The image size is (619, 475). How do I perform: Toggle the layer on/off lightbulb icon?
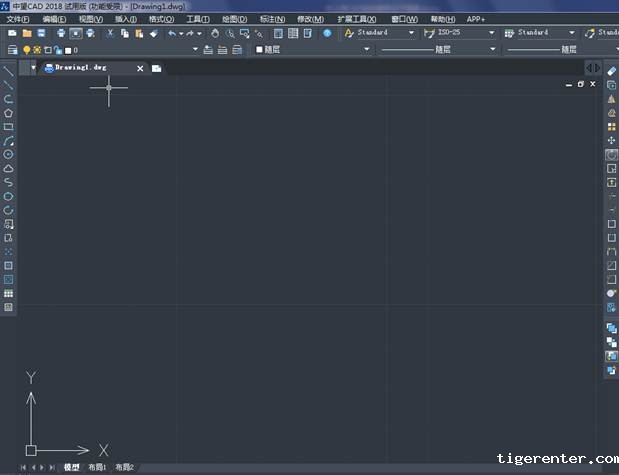pos(27,49)
